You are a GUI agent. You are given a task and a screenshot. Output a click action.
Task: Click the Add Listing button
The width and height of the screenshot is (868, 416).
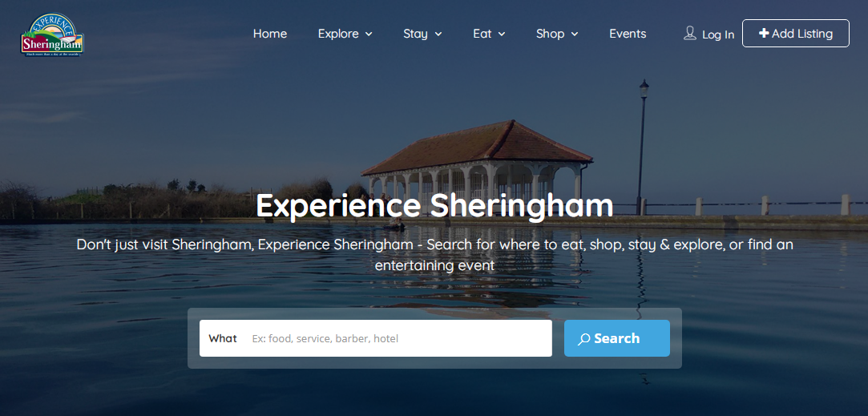click(796, 33)
